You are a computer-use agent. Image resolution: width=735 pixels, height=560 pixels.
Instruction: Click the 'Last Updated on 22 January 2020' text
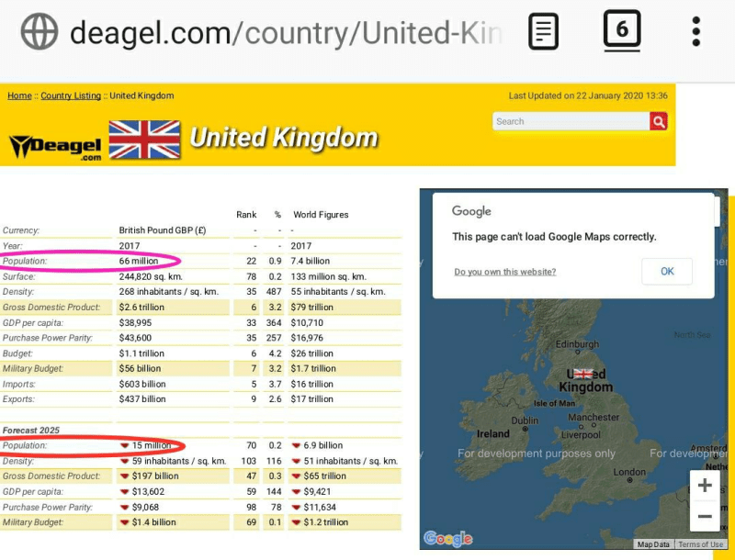[x=588, y=95]
